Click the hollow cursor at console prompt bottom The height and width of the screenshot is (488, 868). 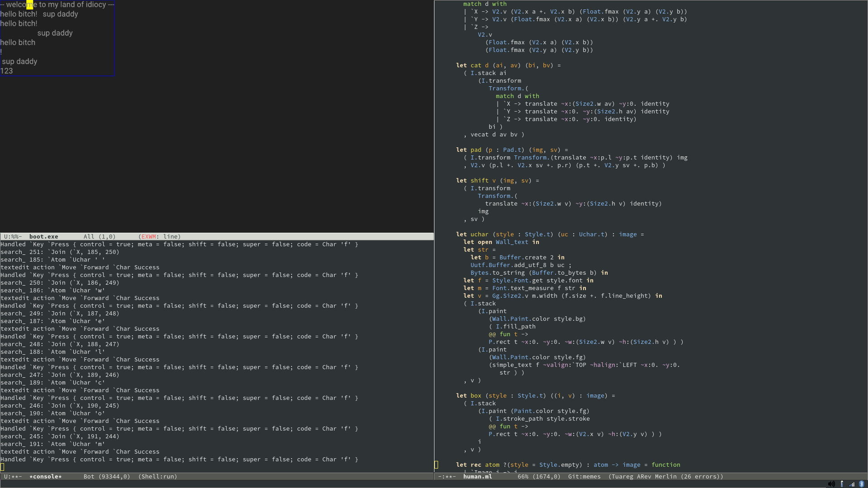point(2,467)
